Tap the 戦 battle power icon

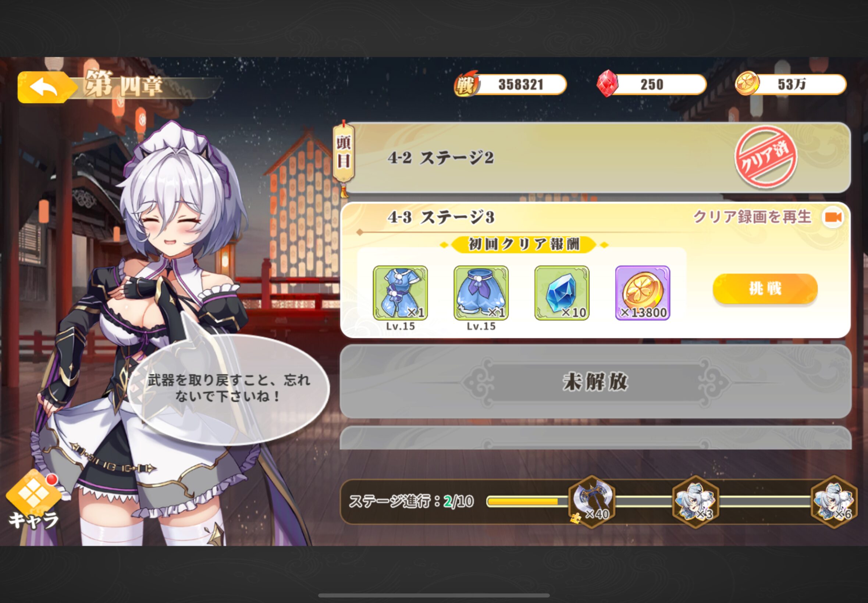point(467,84)
